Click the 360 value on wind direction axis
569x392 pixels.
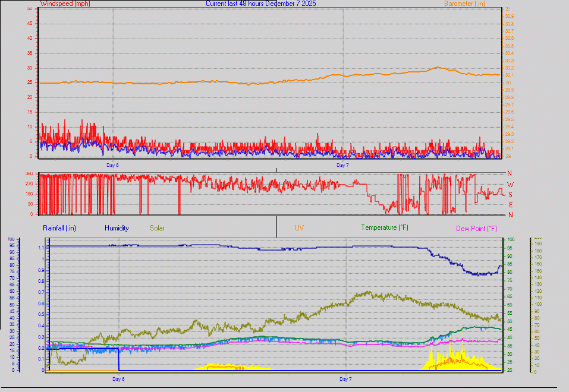point(29,174)
